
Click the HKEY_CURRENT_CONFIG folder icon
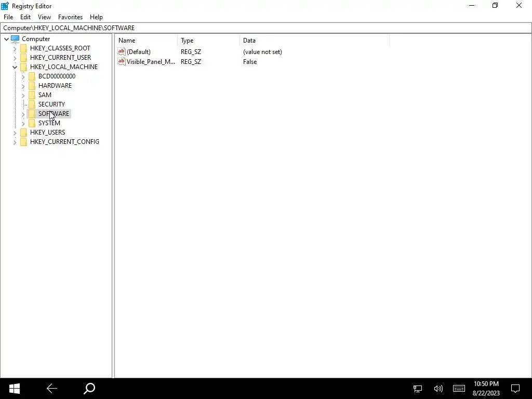pos(23,142)
